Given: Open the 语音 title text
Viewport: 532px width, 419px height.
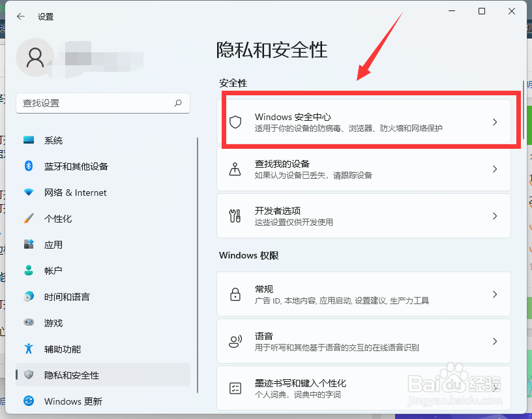Looking at the screenshot, I should click(x=264, y=336).
